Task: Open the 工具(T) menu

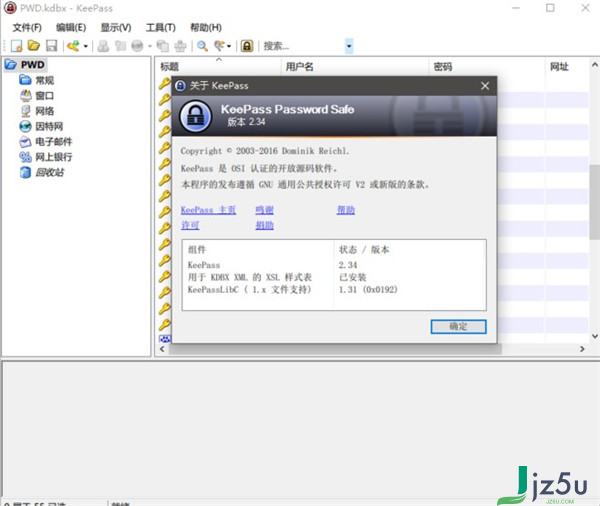Action: (x=160, y=28)
